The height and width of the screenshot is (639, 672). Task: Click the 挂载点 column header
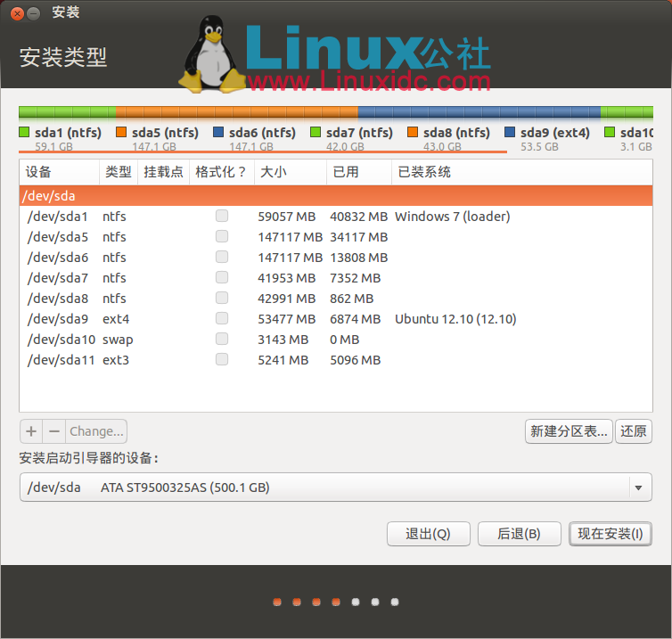163,172
